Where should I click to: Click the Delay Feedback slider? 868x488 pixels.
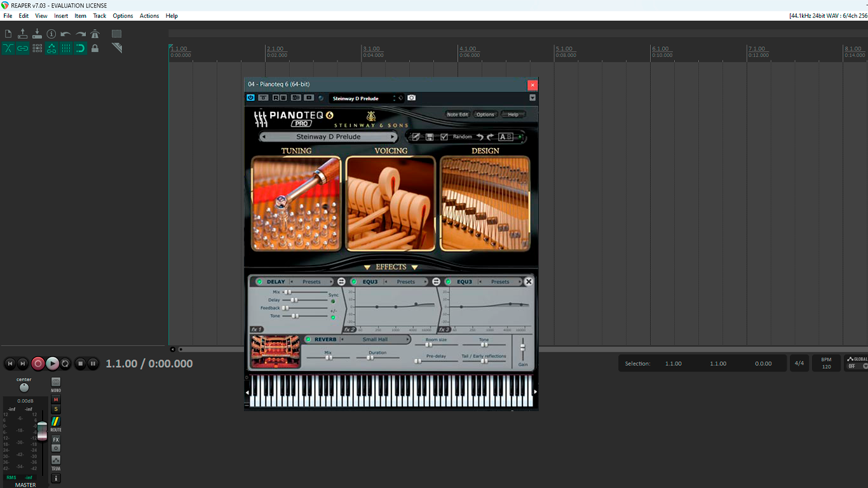pos(305,308)
